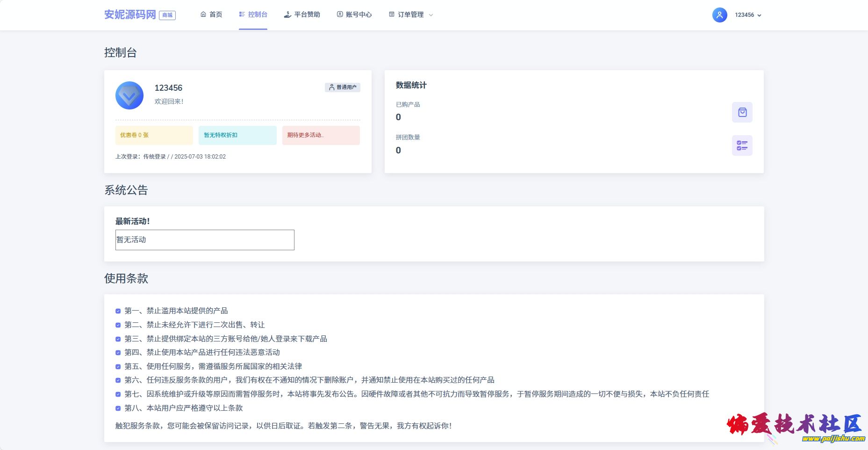
Task: Open the 账号中心 menu item
Action: tap(354, 15)
